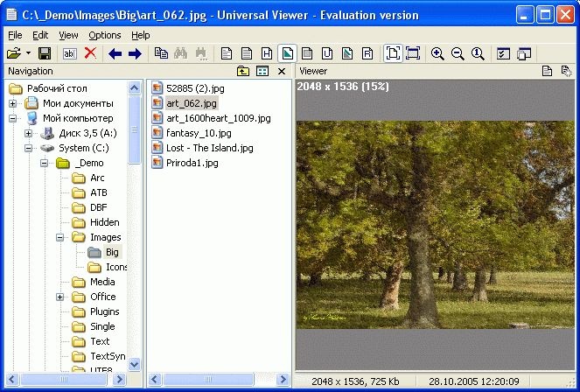Viewport: 580px width, 392px height.
Task: Collapse the System (C:) node
Action: click(x=29, y=148)
